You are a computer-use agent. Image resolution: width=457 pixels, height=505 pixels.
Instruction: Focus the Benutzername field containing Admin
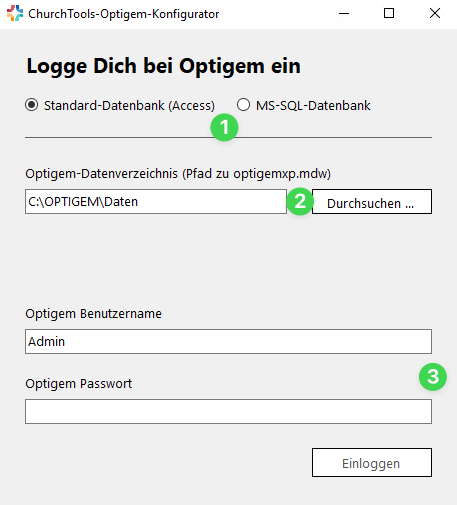228,342
